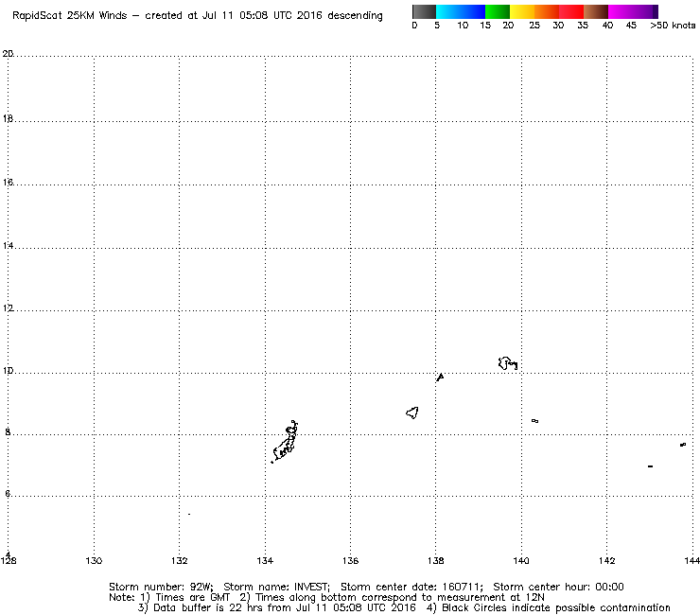Viewport: 700px width, 615px height.
Task: Click the gray 0-5 knots legend color
Action: (x=424, y=11)
